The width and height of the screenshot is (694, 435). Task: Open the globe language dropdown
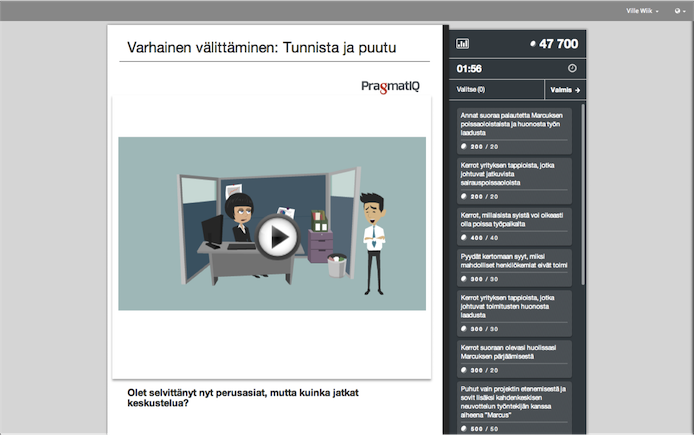pos(679,10)
